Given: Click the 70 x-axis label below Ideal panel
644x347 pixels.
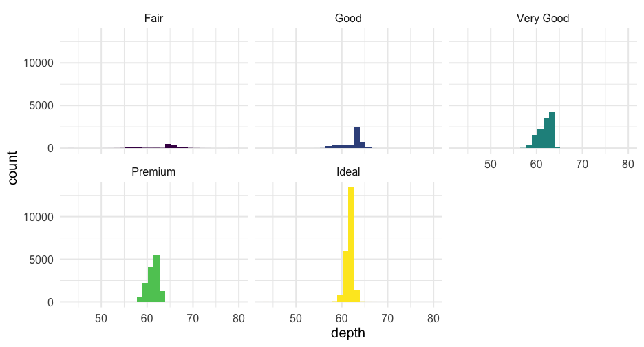Looking at the screenshot, I should point(387,318).
